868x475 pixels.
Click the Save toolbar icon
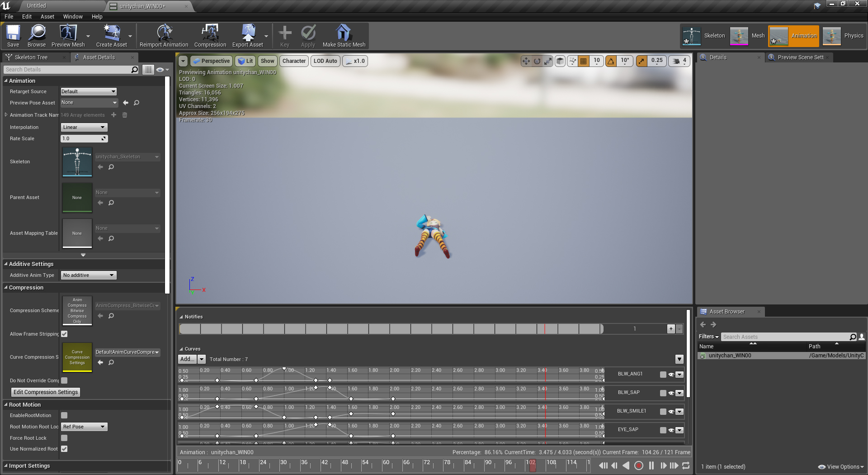click(x=13, y=36)
